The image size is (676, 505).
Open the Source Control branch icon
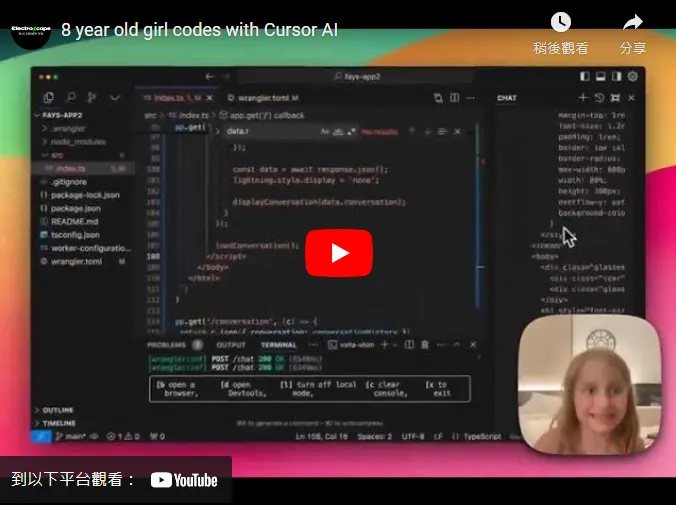pos(92,97)
